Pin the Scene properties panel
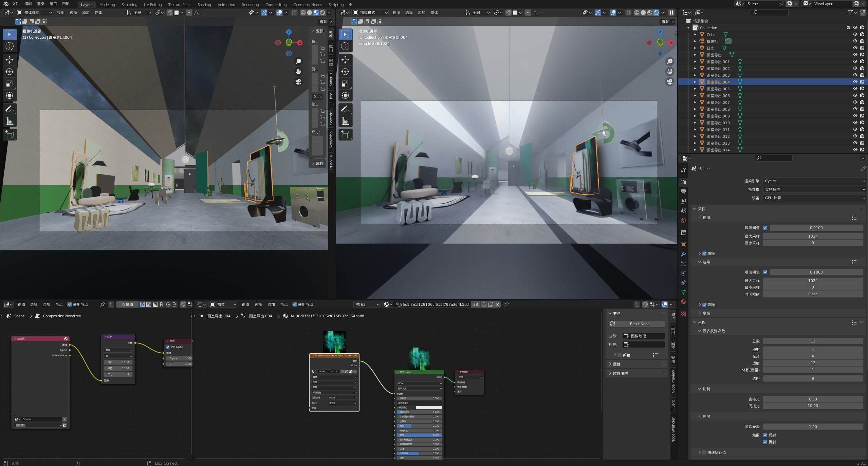Viewport: 868px width, 466px height. 863,169
